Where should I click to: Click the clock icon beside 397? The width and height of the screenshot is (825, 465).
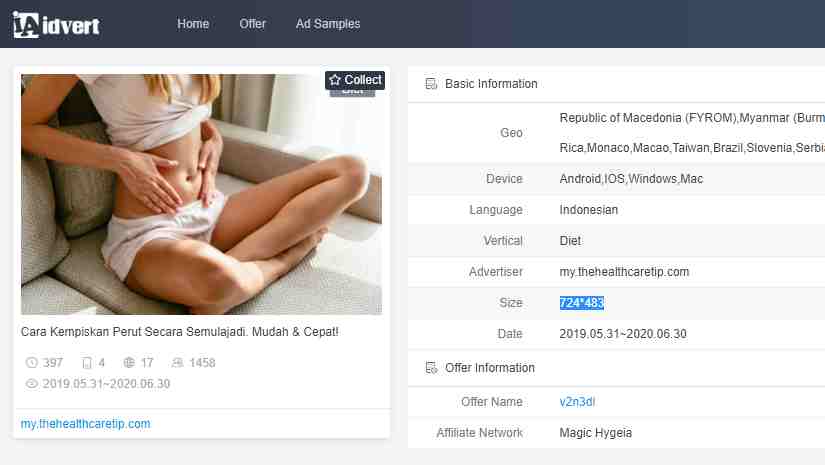pos(31,363)
